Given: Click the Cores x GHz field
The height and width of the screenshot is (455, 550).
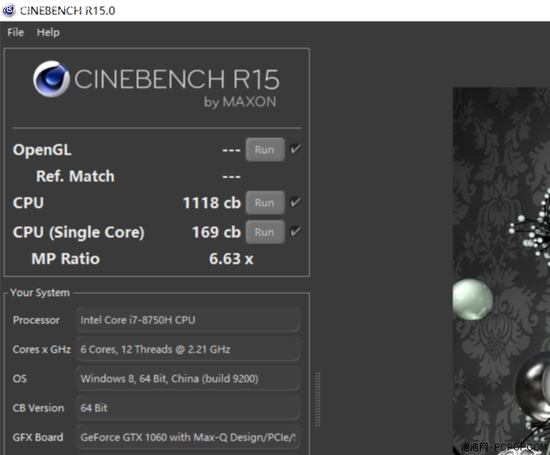Looking at the screenshot, I should (188, 349).
